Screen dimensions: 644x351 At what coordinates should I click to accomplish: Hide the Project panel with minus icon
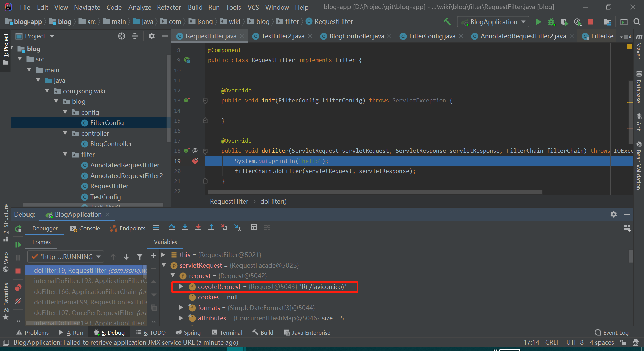coord(164,36)
